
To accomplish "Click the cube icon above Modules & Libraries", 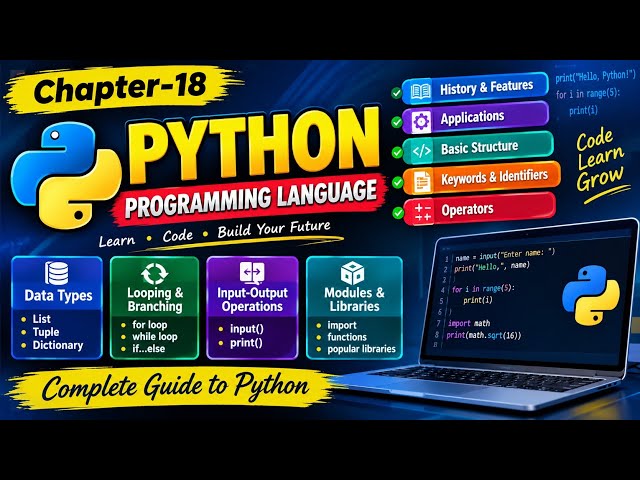I will pos(352,273).
